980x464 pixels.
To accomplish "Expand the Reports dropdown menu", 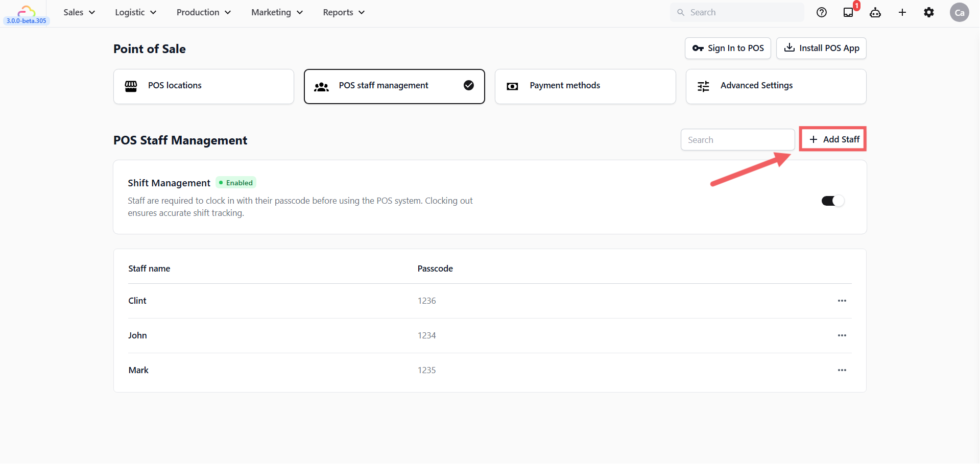I will [344, 12].
